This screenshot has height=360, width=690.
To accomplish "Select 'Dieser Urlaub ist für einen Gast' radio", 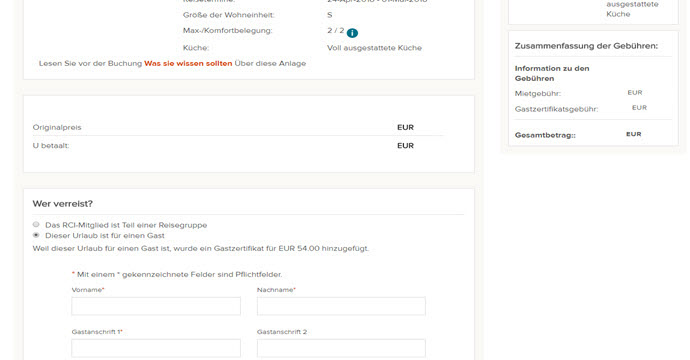I will pos(36,235).
